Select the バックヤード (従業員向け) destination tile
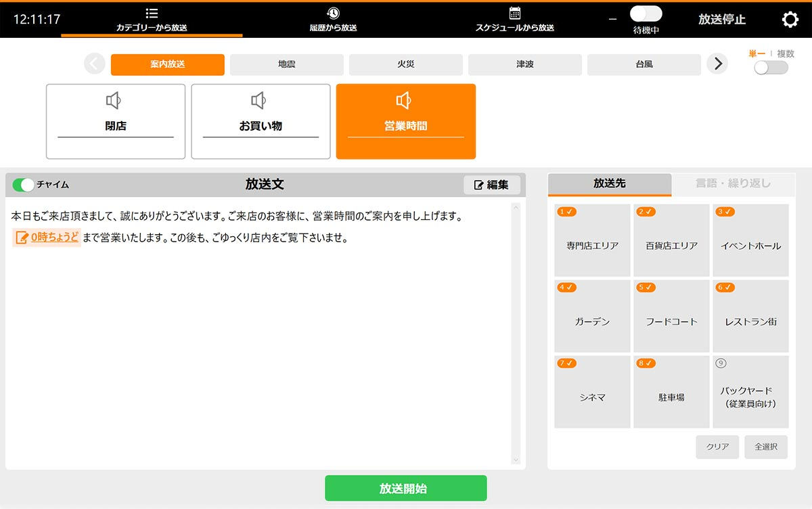 (x=750, y=393)
